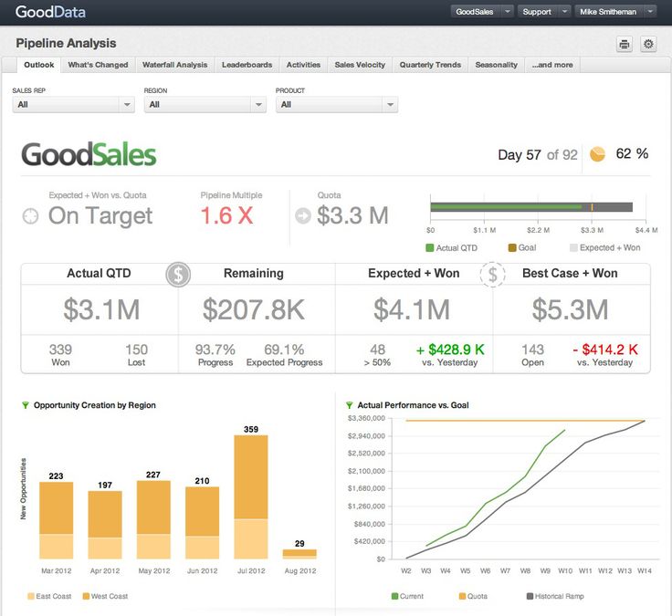Open the settings gear icon
Image resolution: width=672 pixels, height=616 pixels.
pos(648,44)
